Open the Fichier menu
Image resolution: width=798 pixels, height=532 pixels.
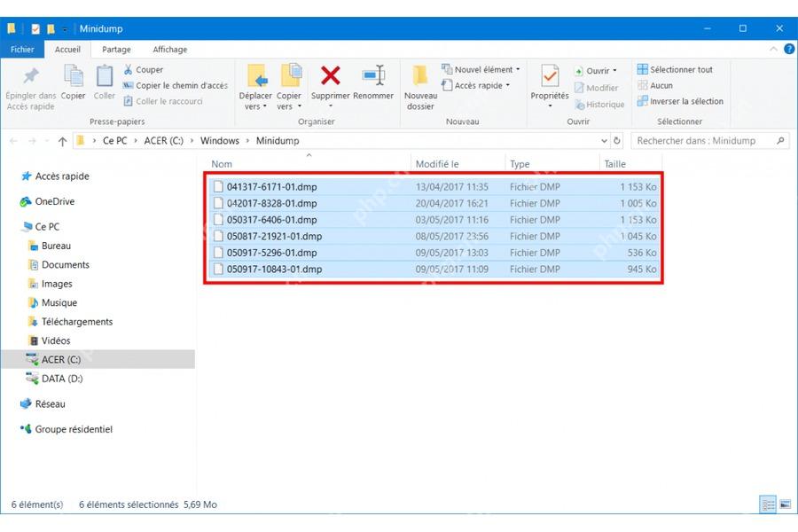point(22,50)
